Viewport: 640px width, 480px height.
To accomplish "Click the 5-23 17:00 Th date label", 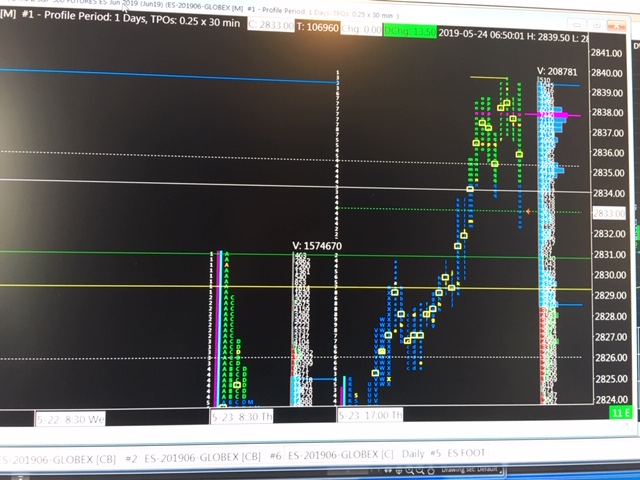I will (x=370, y=415).
